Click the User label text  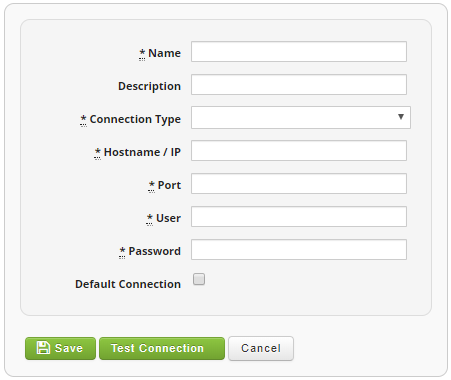[x=168, y=218]
